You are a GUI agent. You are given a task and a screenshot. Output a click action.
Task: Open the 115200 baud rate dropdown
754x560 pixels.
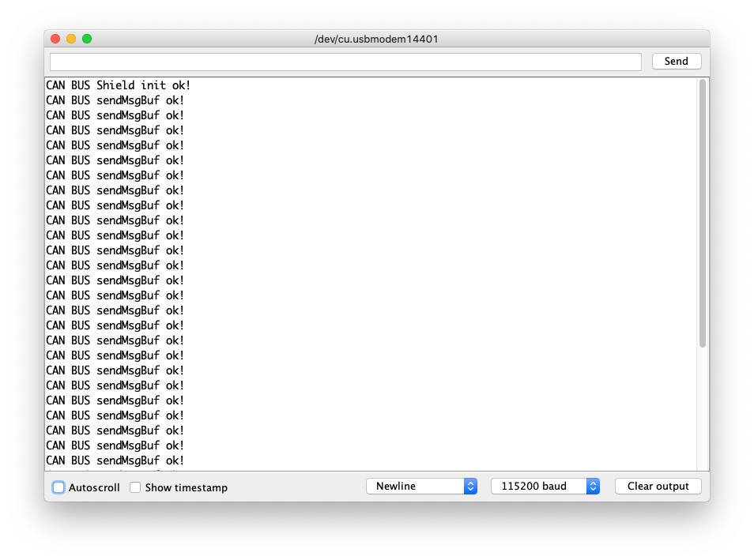coord(545,486)
